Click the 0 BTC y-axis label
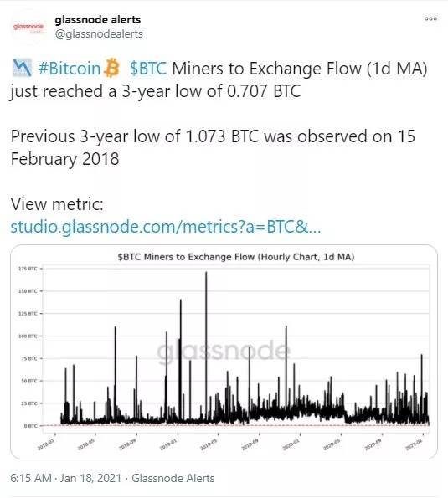448x498 pixels. (31, 425)
